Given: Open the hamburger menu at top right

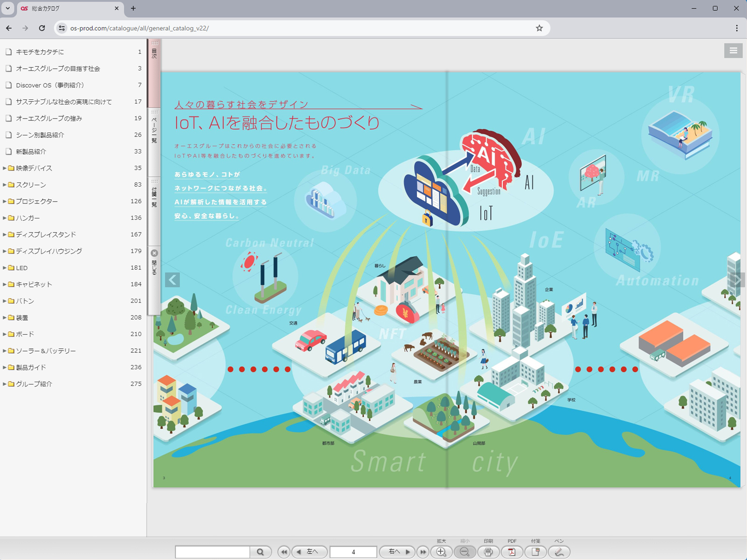Looking at the screenshot, I should [733, 50].
